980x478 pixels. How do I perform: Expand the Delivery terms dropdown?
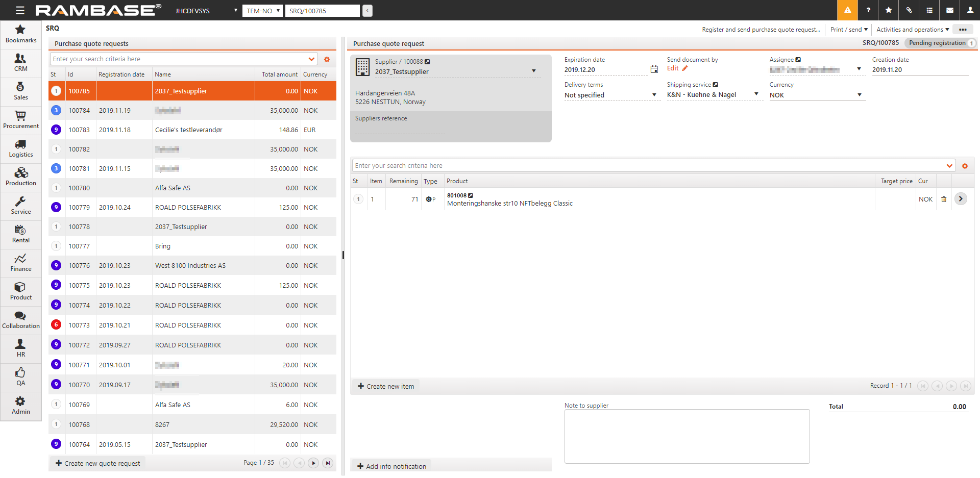tap(654, 95)
